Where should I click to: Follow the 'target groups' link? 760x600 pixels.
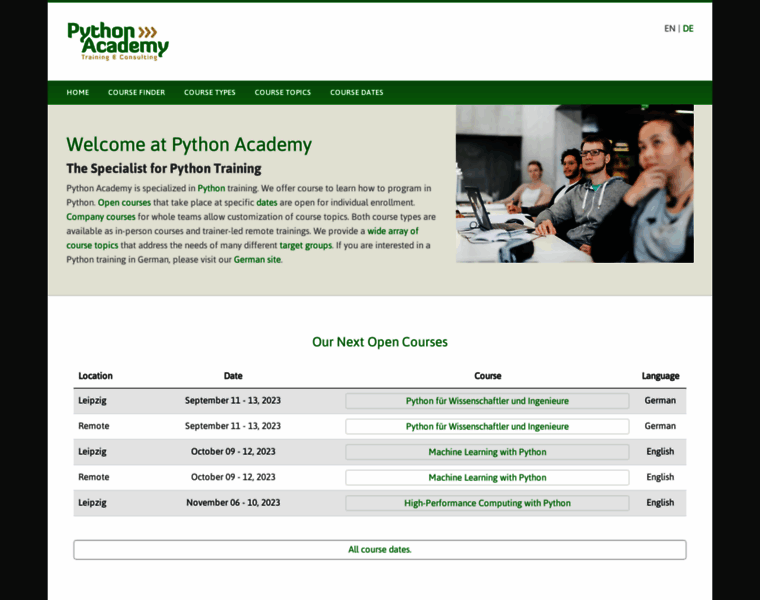tap(306, 245)
